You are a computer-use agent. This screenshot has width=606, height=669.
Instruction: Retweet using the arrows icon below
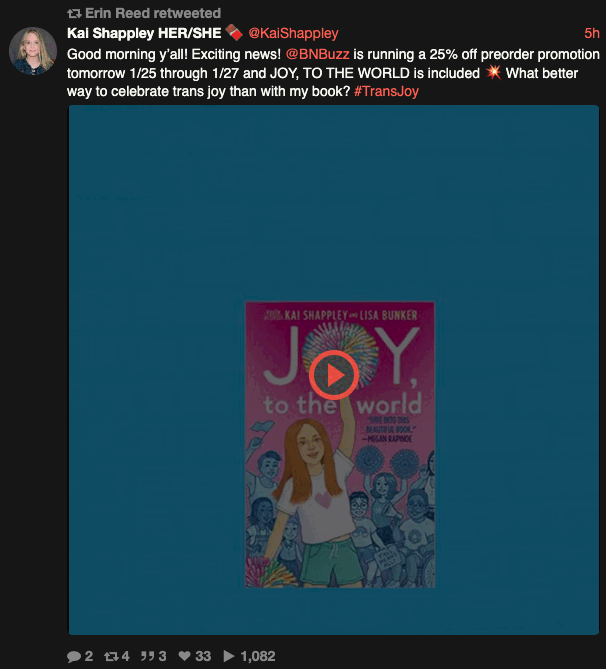pyautogui.click(x=111, y=656)
